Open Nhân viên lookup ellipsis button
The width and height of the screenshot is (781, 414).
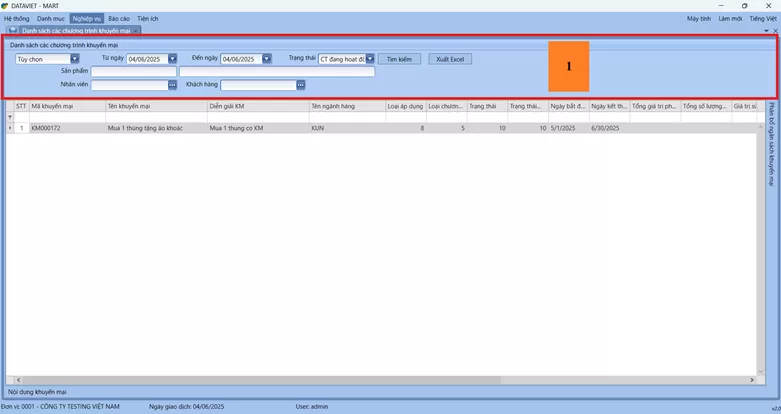172,85
